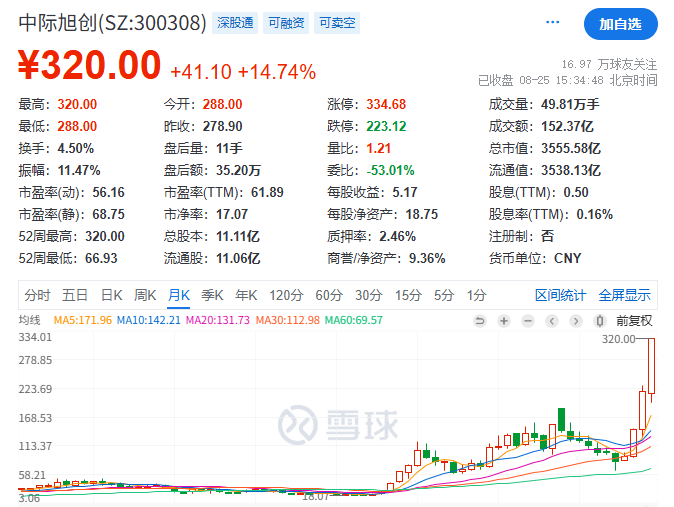Click the three-dot more options icon
The height and width of the screenshot is (507, 674).
pos(552,22)
